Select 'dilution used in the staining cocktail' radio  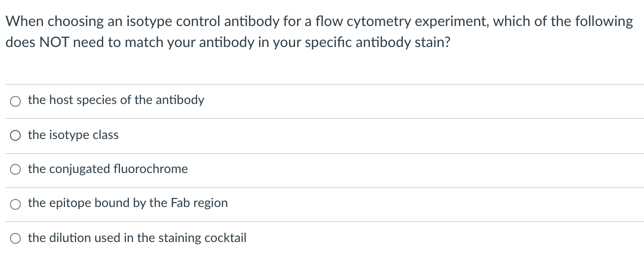tap(15, 238)
